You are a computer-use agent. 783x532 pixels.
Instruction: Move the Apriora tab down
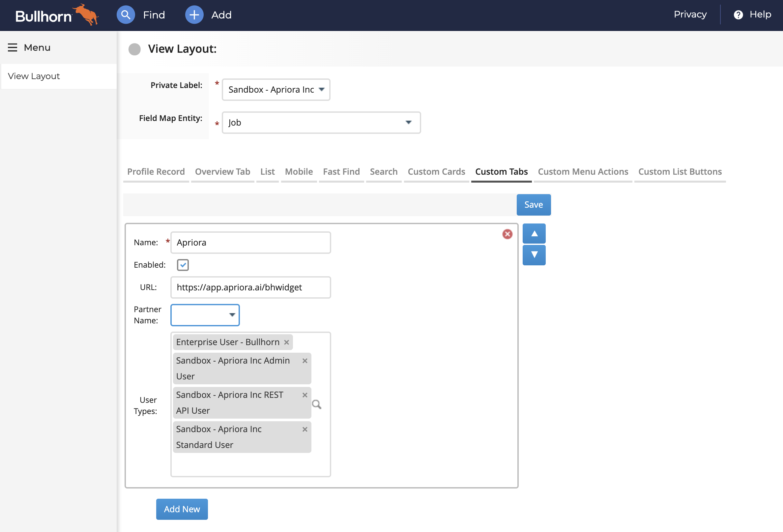click(x=534, y=255)
